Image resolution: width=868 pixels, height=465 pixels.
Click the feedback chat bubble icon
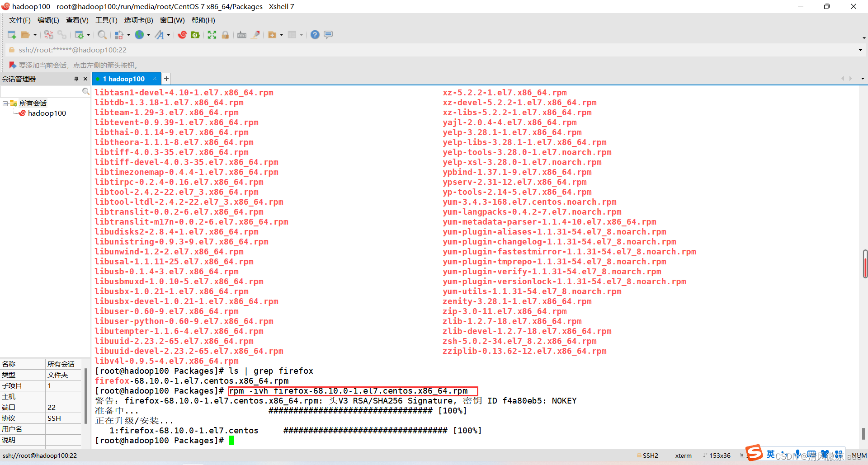(x=328, y=35)
